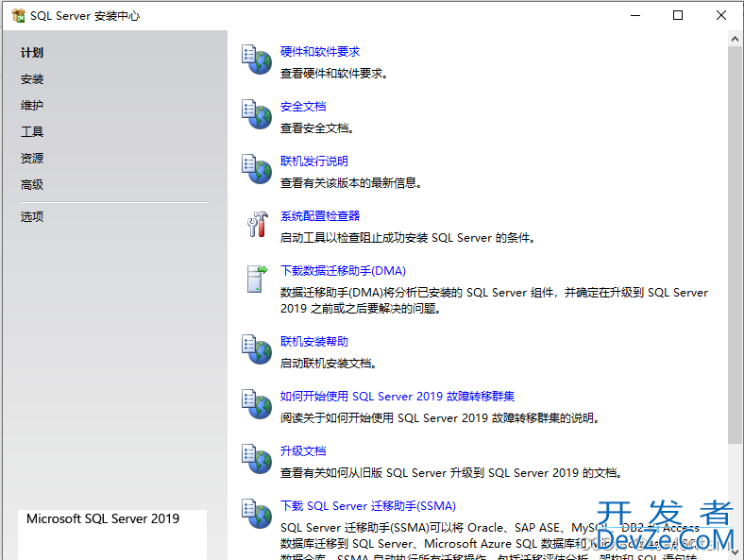Click the SQL Server setup title bar icon
The width and height of the screenshot is (744, 560).
pos(18,16)
